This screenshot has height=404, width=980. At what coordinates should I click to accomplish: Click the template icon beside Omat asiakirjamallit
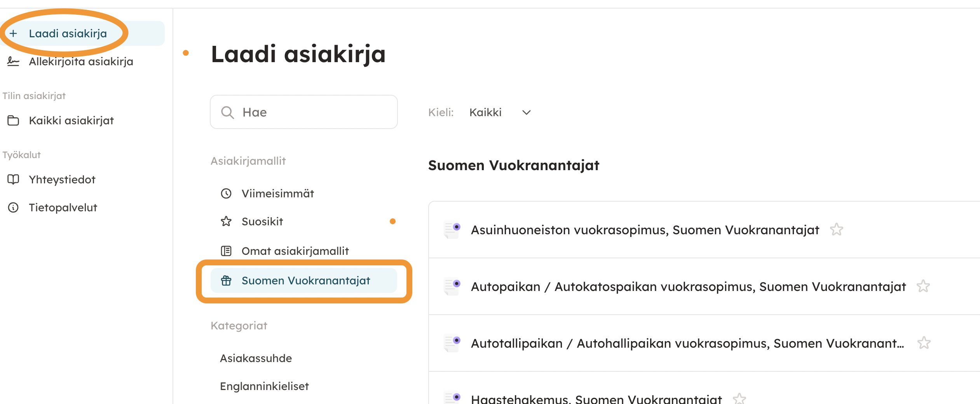pos(226,251)
